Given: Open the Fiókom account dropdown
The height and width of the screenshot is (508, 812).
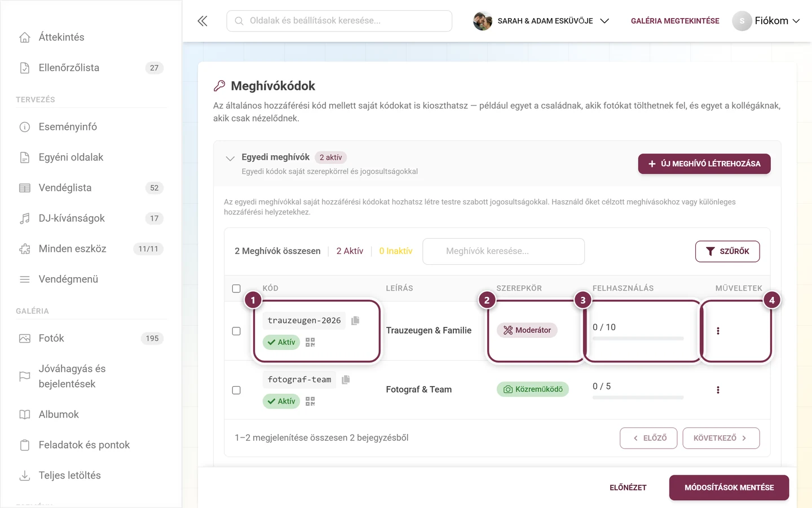Looking at the screenshot, I should (766, 21).
